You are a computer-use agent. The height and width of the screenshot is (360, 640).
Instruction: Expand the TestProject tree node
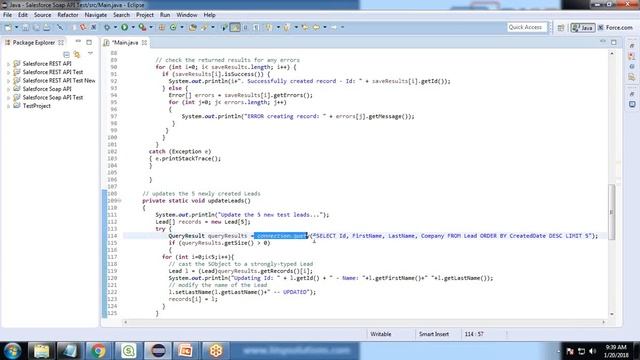(8, 106)
